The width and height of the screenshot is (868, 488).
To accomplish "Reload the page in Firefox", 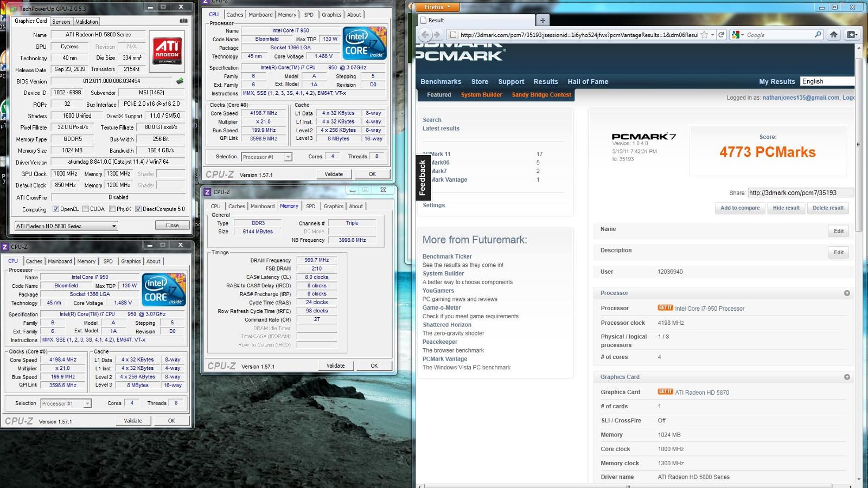I will tap(721, 35).
